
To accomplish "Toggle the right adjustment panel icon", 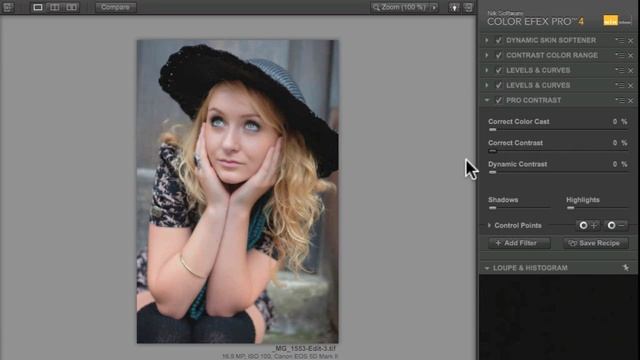I will (x=468, y=7).
